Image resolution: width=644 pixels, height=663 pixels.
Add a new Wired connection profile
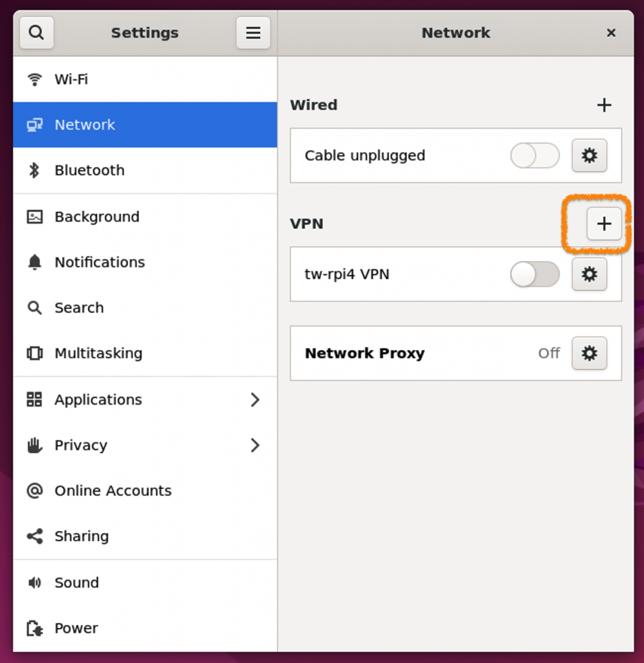(x=603, y=105)
